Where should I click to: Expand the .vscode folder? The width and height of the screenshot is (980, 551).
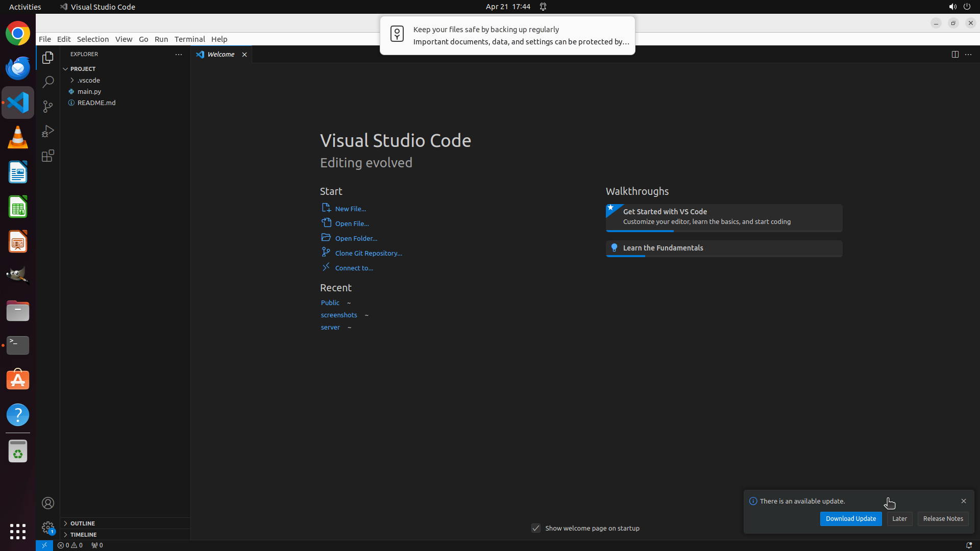click(88, 80)
